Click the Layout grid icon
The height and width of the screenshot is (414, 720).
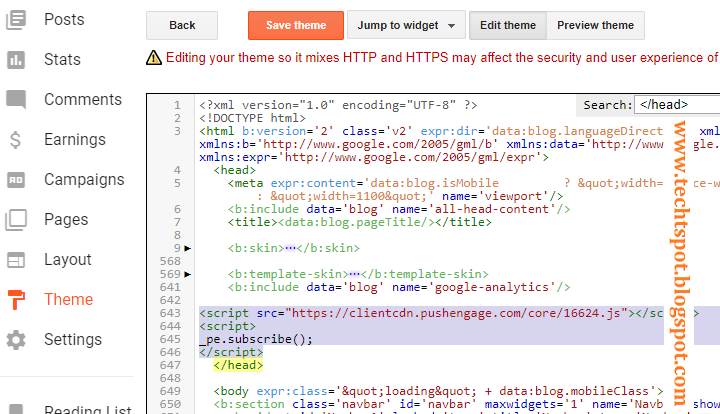pos(16,260)
